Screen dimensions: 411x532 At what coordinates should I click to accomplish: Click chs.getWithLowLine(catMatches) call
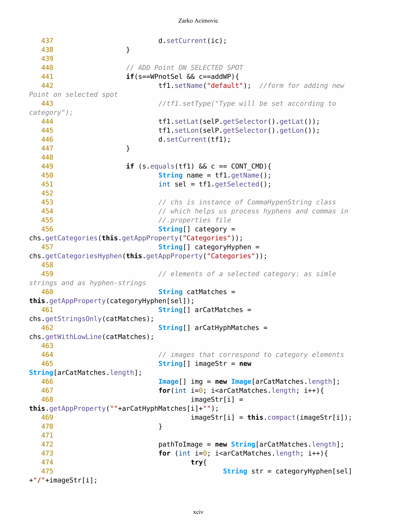[92, 337]
